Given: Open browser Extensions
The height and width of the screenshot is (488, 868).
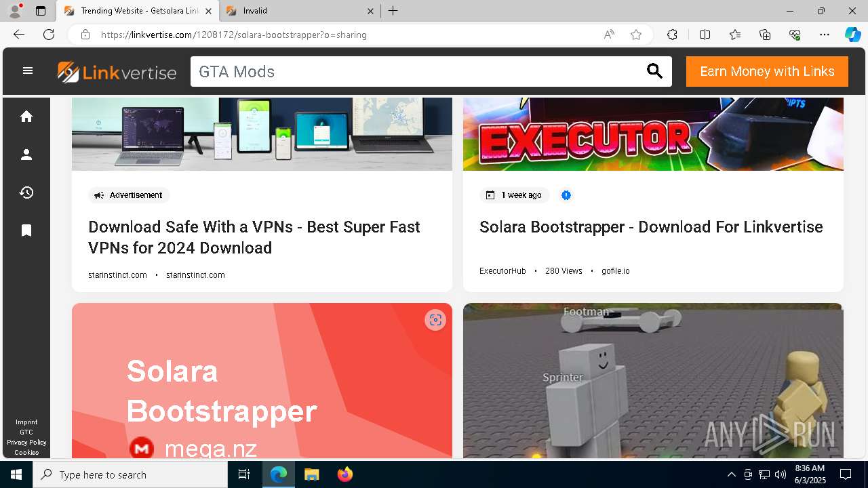Looking at the screenshot, I should (672, 35).
